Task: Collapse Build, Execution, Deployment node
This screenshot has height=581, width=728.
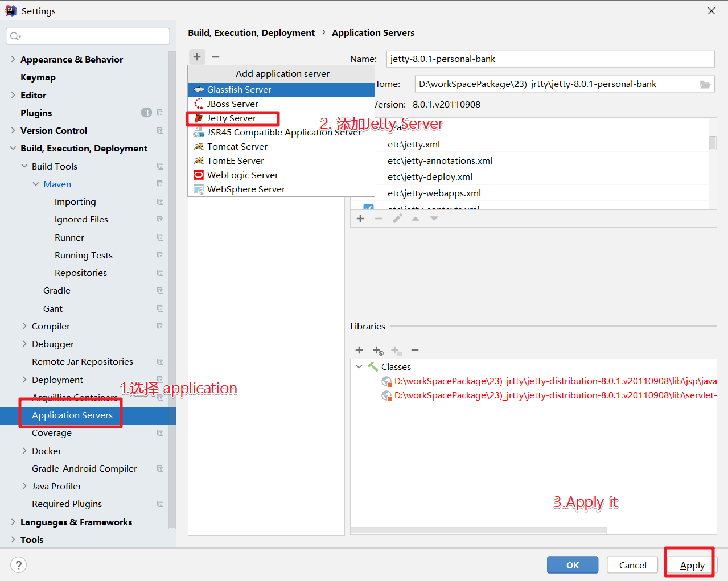Action: tap(13, 148)
